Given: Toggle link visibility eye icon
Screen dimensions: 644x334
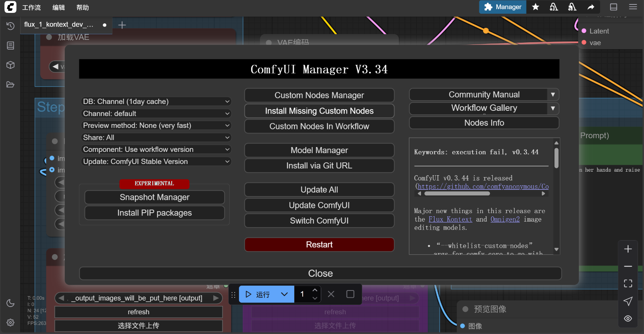Looking at the screenshot, I should click(628, 319).
